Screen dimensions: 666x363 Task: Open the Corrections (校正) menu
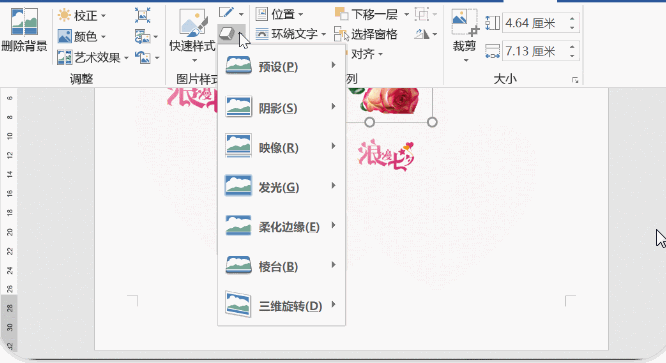pyautogui.click(x=82, y=16)
